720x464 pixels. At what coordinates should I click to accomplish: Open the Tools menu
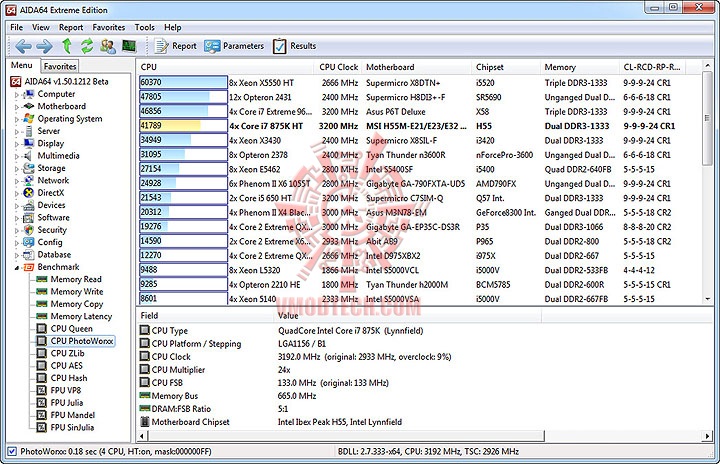point(144,27)
